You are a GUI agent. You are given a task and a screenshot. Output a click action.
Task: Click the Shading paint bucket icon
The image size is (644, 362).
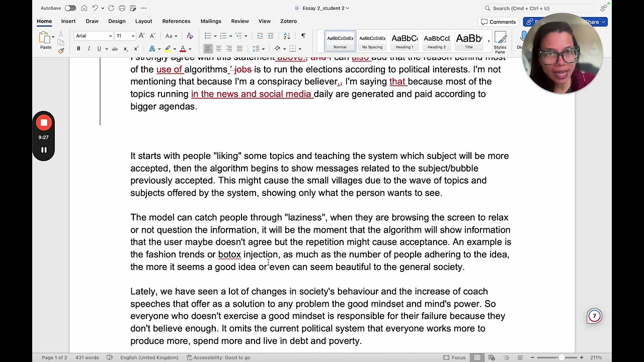(277, 49)
